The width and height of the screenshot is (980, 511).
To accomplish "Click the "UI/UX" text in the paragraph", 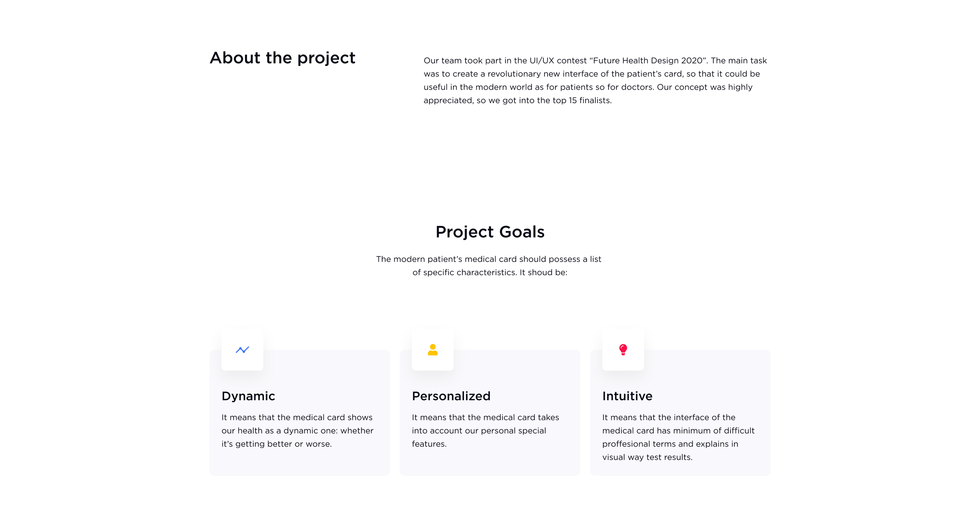I will [x=539, y=60].
